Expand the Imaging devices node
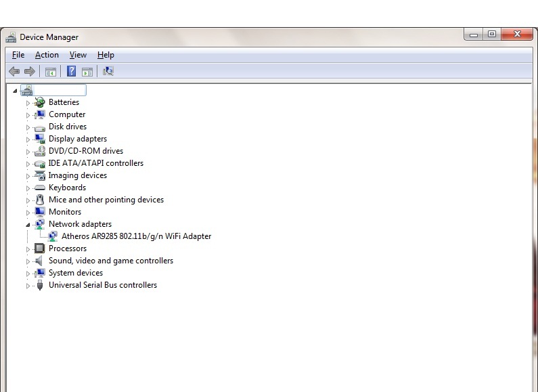The image size is (538, 392). pos(28,176)
